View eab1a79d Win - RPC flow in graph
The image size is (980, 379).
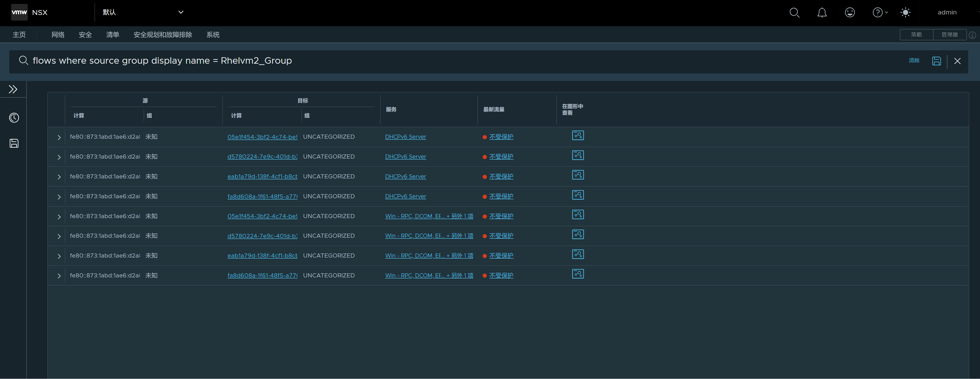pos(577,254)
